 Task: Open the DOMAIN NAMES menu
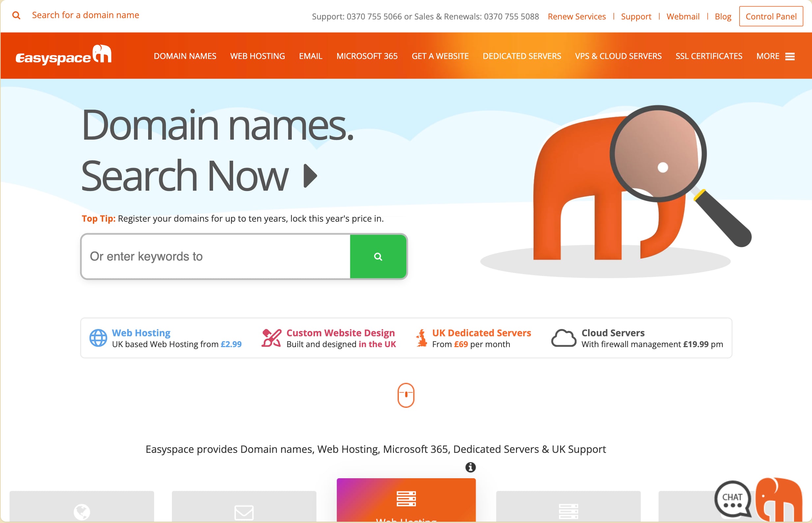[x=185, y=56]
